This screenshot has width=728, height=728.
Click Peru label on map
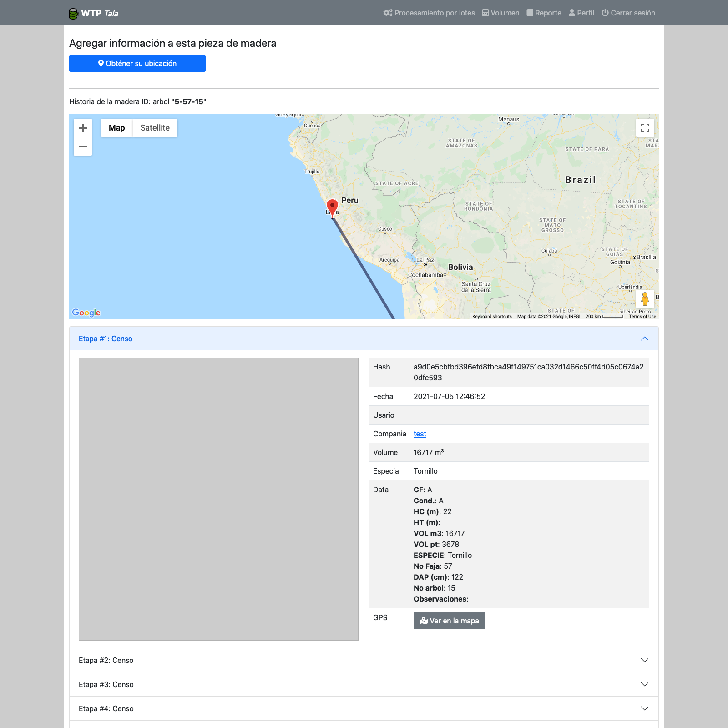pyautogui.click(x=350, y=200)
